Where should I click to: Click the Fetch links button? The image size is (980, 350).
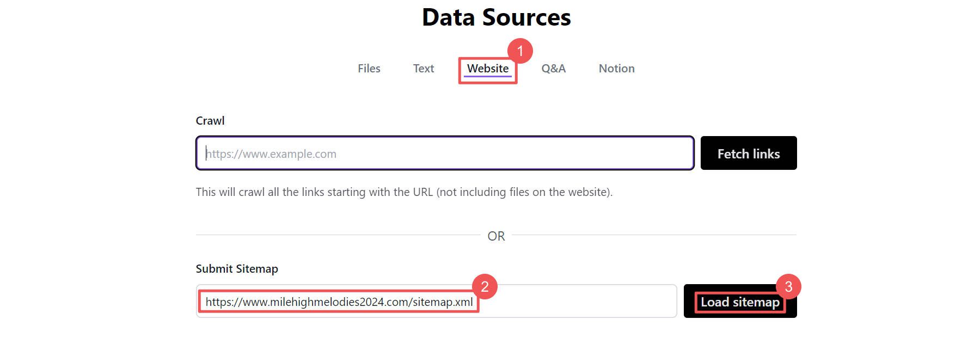tap(749, 153)
